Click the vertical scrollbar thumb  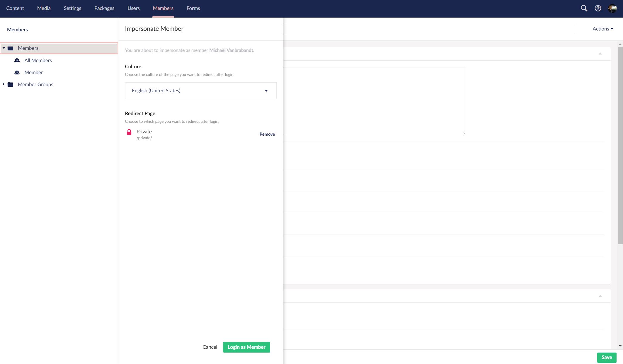620,145
